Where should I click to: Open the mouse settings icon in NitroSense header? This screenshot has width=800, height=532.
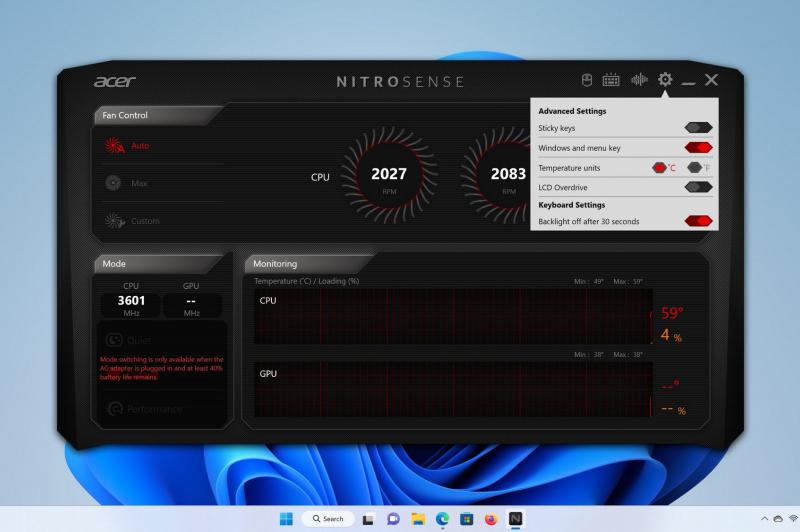coord(587,80)
